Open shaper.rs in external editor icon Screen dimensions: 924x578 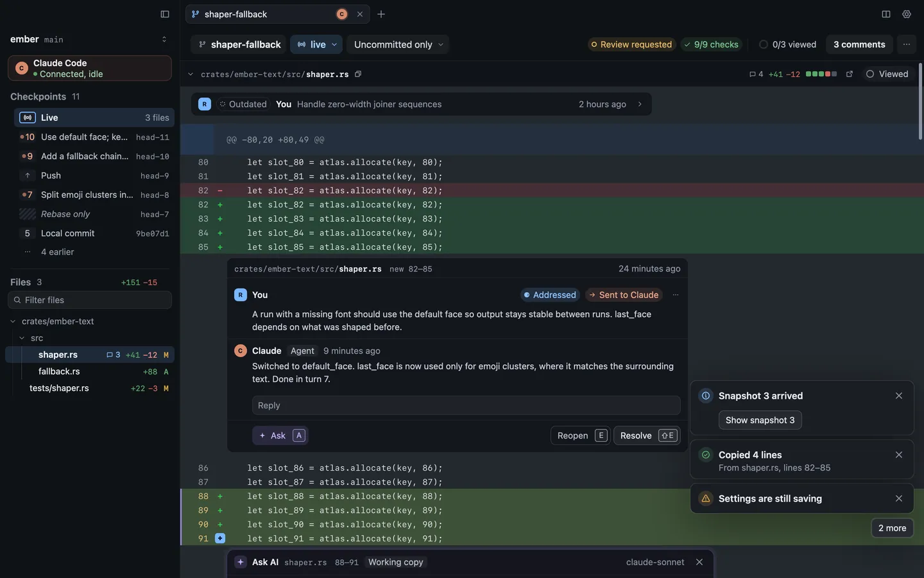pyautogui.click(x=850, y=74)
